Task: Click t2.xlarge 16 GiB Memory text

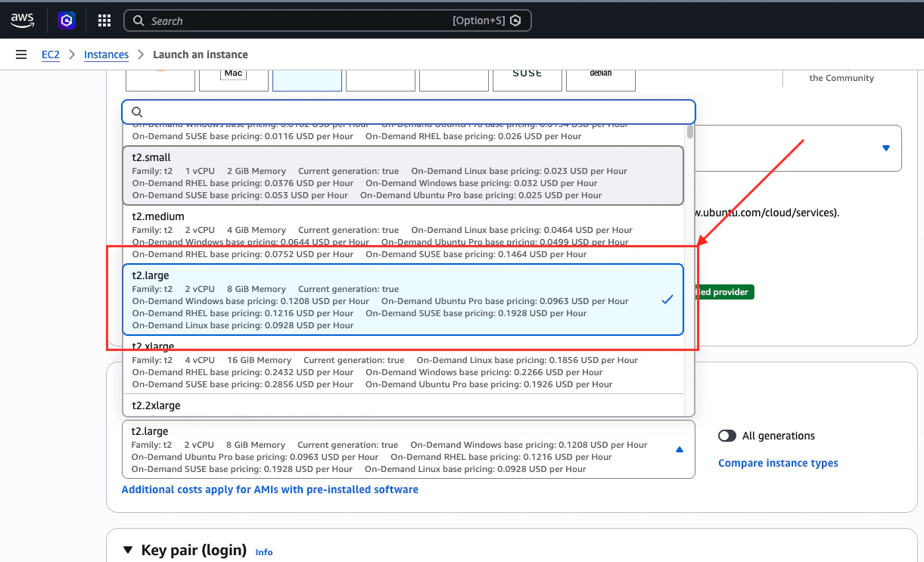Action: point(259,360)
